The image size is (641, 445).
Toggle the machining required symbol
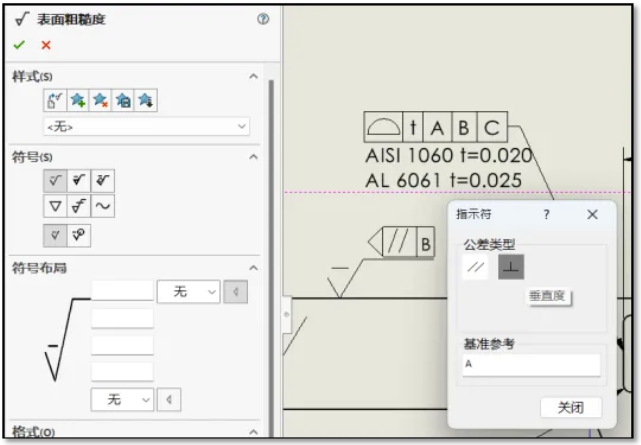coord(79,180)
